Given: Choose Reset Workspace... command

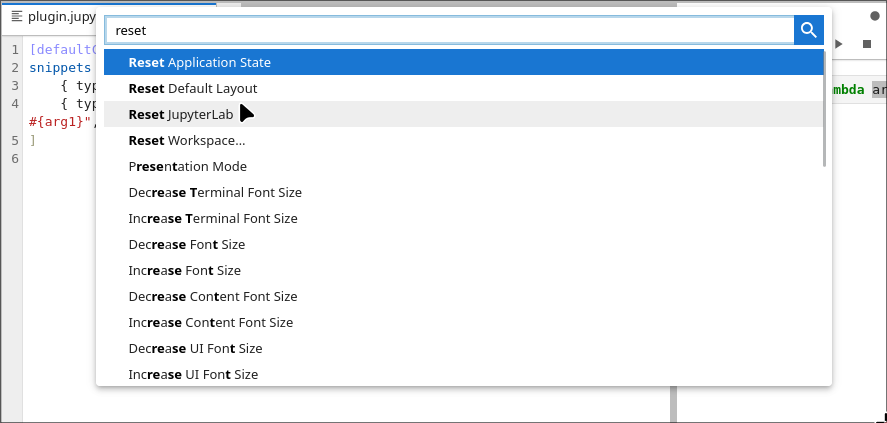Looking at the screenshot, I should [x=463, y=140].
